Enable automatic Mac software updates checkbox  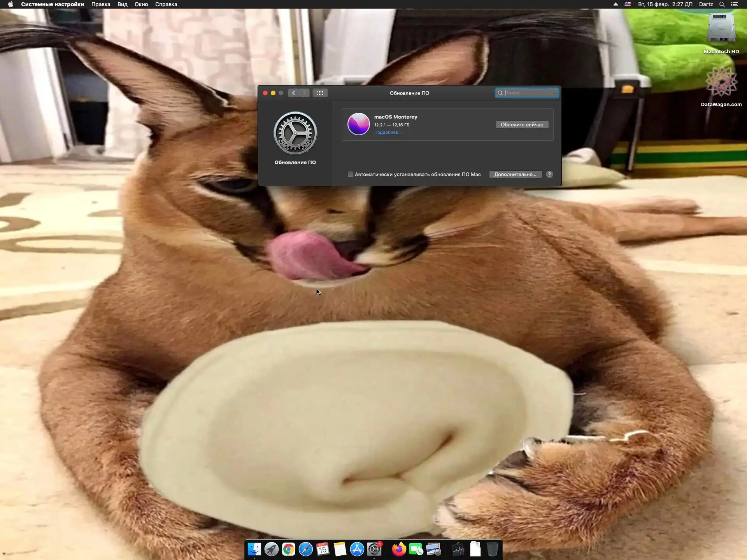click(x=350, y=174)
